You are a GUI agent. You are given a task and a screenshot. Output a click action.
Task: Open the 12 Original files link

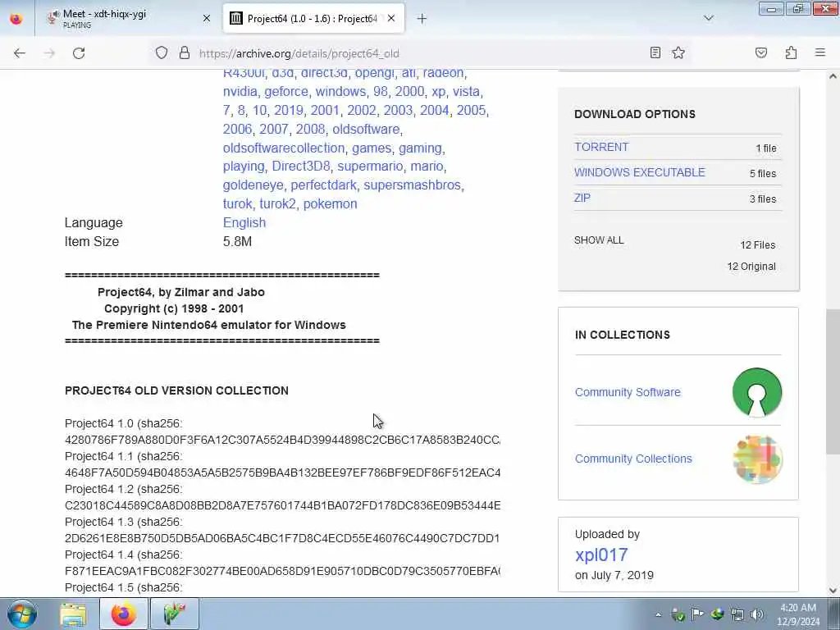[x=751, y=267]
